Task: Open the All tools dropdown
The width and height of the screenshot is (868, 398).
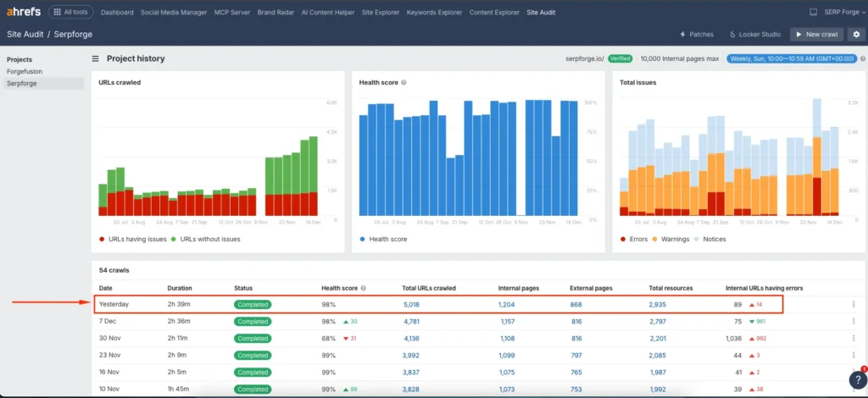Action: pos(71,13)
